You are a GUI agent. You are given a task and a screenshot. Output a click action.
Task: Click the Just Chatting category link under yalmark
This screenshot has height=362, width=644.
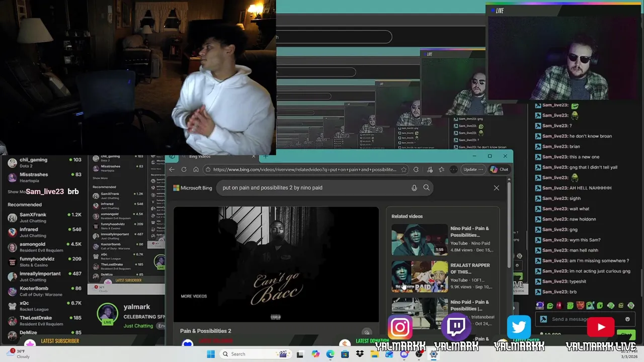(138, 326)
